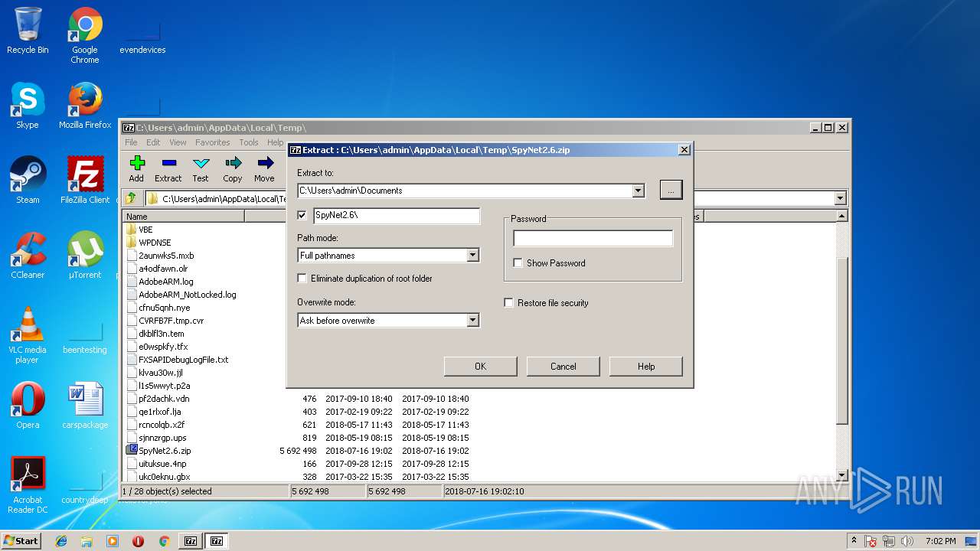Open the Help menu in 7-Zip
The width and height of the screenshot is (980, 551).
point(275,142)
